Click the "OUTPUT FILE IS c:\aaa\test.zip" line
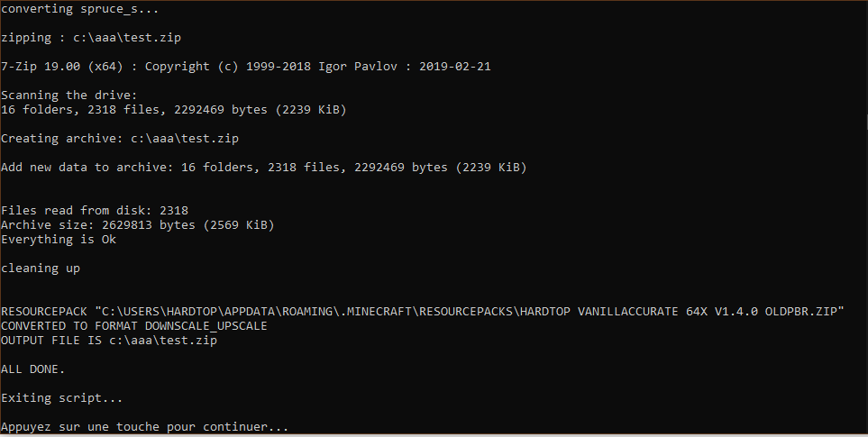Viewport: 868px width, 437px height. 109,341
